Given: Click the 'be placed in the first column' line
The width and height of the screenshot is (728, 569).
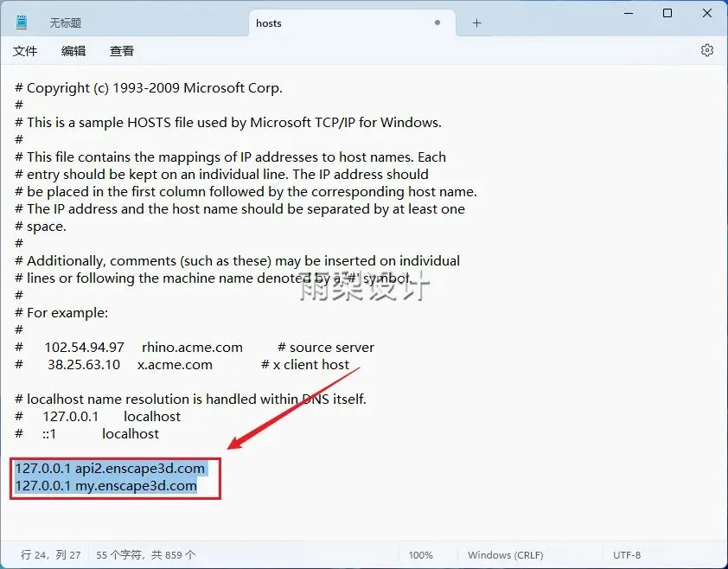Looking at the screenshot, I should coord(246,192).
